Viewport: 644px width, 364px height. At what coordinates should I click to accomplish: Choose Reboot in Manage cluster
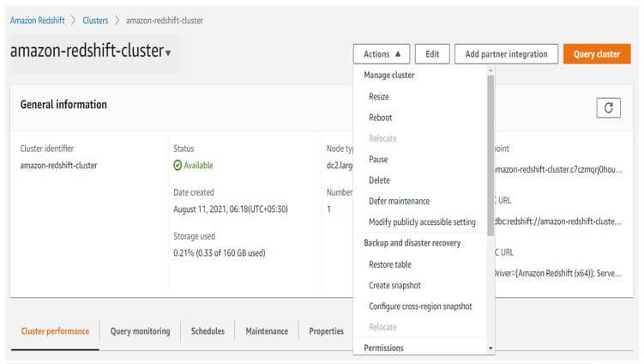click(x=381, y=118)
